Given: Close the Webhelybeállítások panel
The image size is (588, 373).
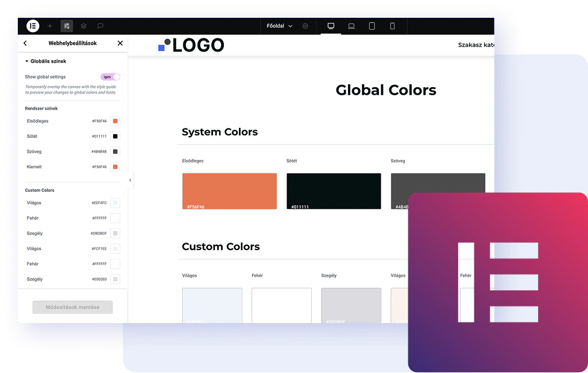Looking at the screenshot, I should pyautogui.click(x=120, y=43).
